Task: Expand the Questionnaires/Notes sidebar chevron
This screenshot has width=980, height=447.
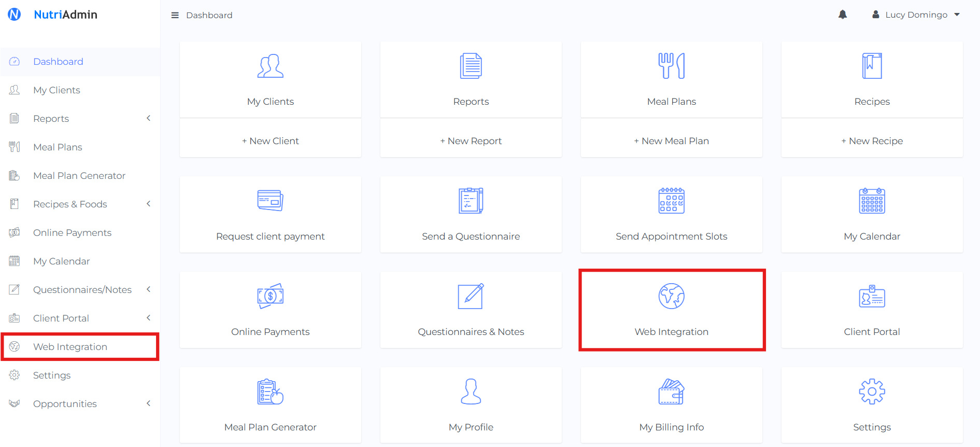Action: [149, 289]
